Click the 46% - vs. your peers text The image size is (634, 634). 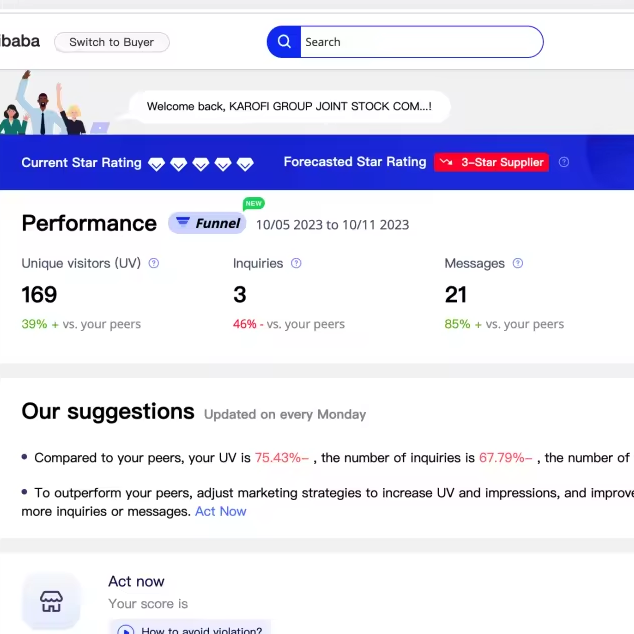pos(289,324)
